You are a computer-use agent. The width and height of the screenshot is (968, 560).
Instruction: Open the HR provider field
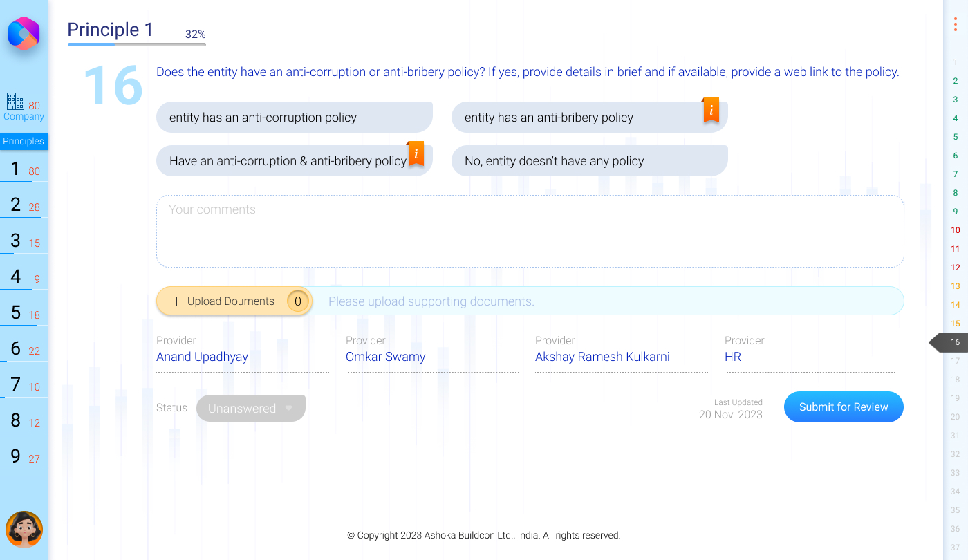coord(810,357)
